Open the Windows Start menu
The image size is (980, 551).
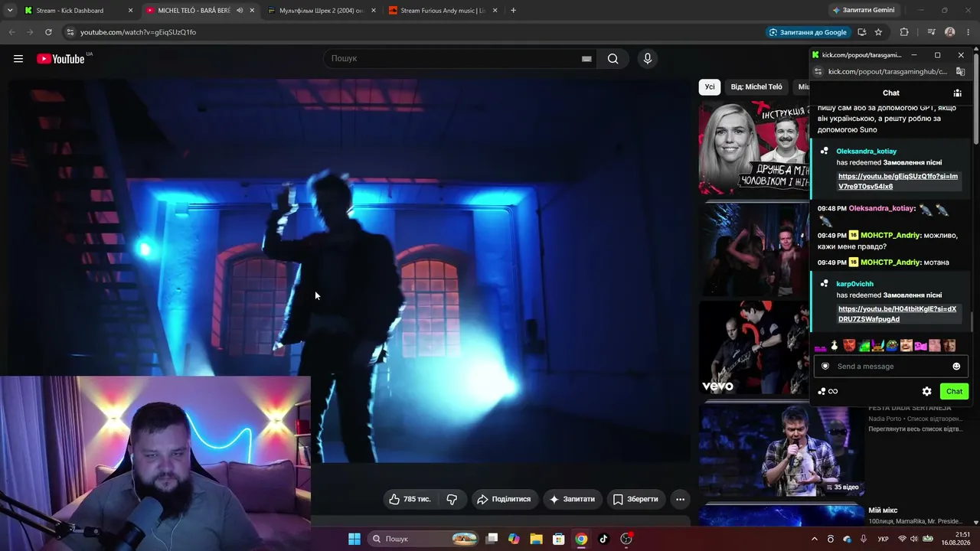pyautogui.click(x=354, y=539)
